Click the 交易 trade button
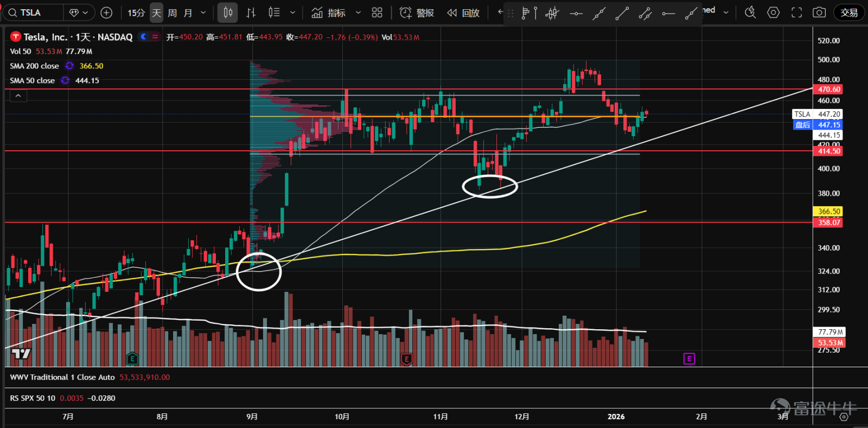 (849, 12)
